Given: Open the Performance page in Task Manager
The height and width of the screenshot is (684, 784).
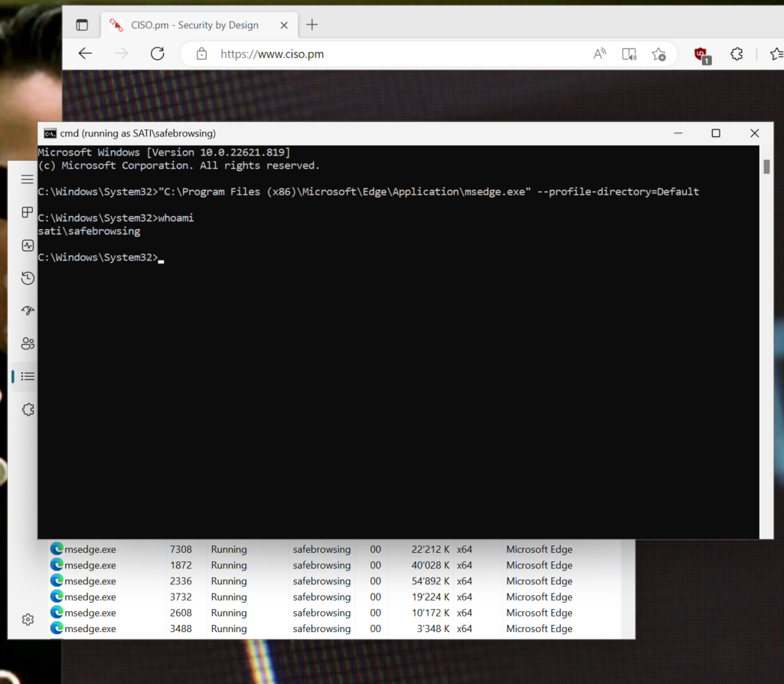Looking at the screenshot, I should pos(28,245).
